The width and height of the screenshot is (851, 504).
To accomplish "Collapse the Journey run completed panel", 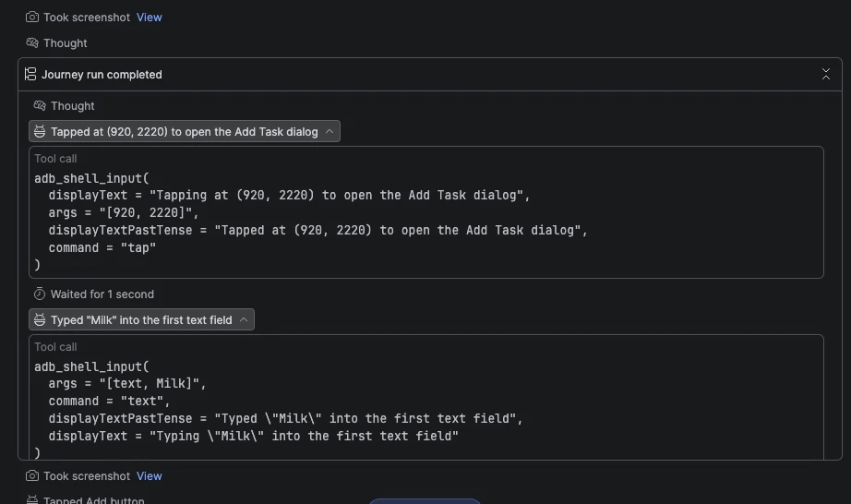I will (x=825, y=75).
